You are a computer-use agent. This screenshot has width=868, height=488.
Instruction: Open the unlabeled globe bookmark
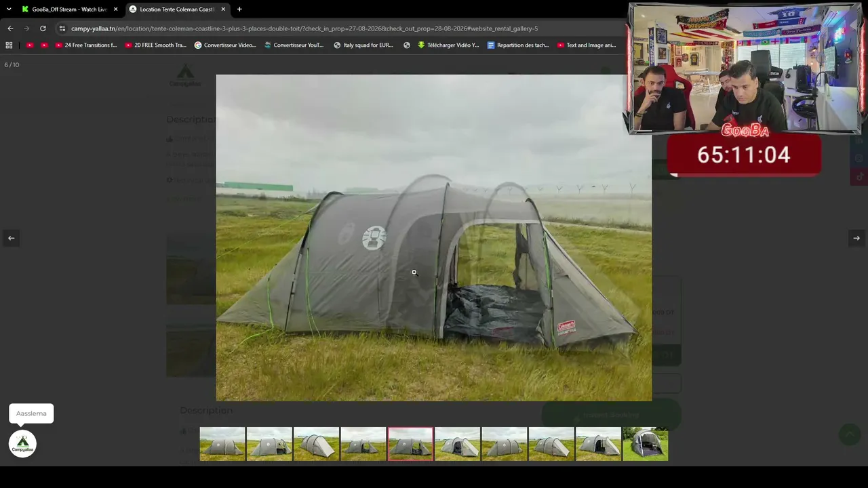[407, 45]
